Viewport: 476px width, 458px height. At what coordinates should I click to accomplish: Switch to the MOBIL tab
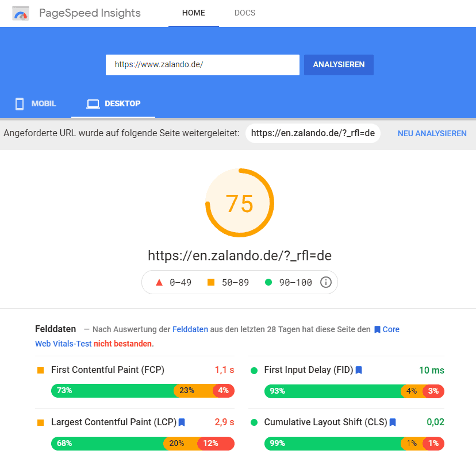click(36, 104)
